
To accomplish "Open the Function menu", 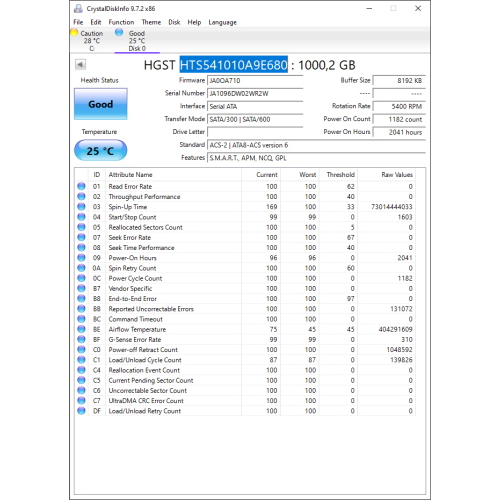I will [121, 22].
